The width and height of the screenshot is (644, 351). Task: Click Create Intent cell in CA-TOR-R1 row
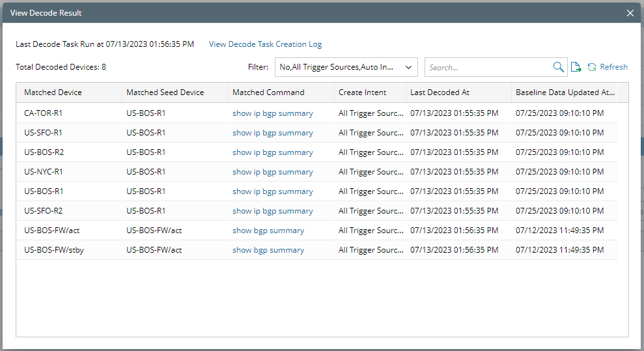pyautogui.click(x=371, y=113)
